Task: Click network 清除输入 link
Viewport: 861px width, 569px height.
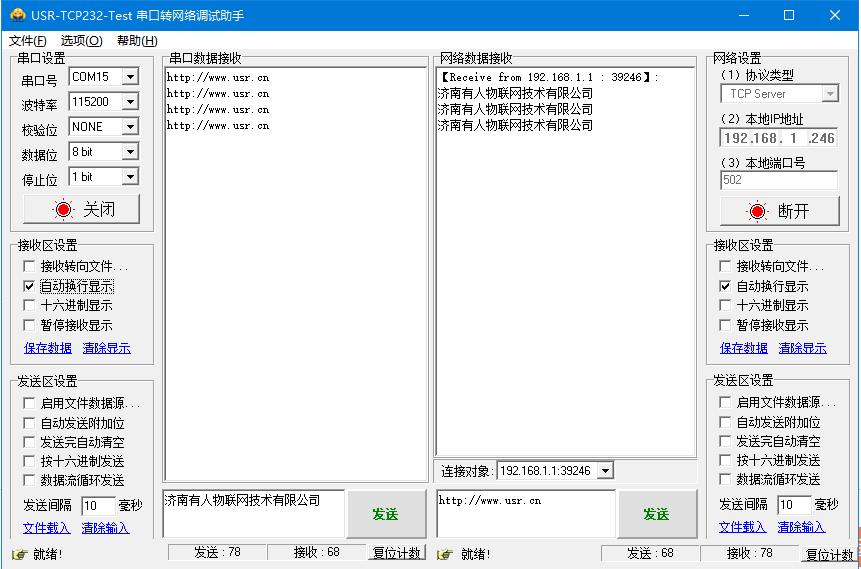Action: [x=801, y=527]
